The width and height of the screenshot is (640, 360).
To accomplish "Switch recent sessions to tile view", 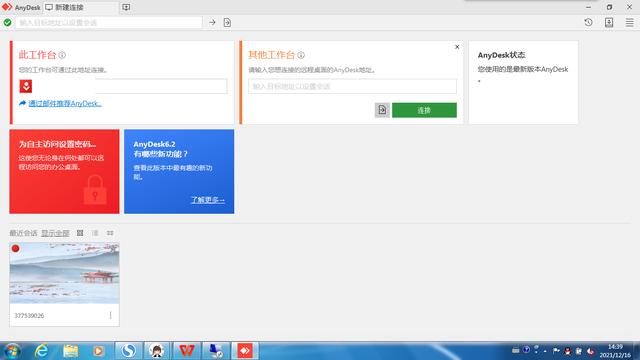I will pos(80,233).
